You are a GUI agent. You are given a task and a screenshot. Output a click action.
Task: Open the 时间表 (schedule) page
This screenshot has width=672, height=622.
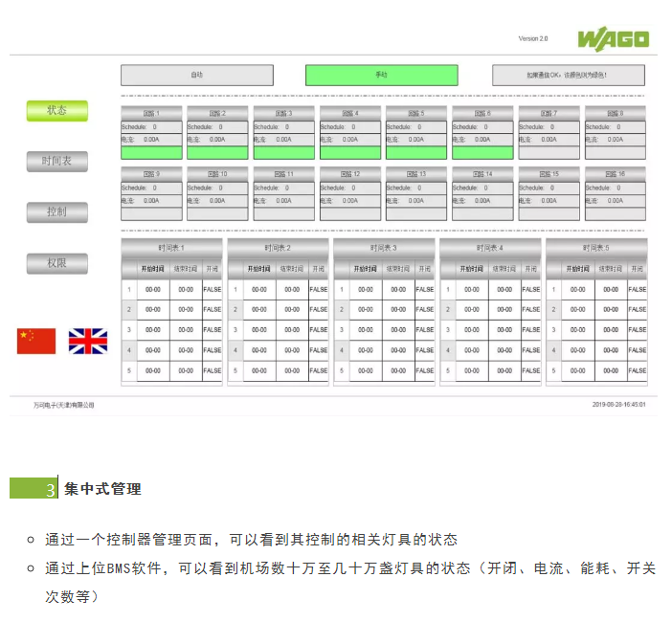click(56, 162)
